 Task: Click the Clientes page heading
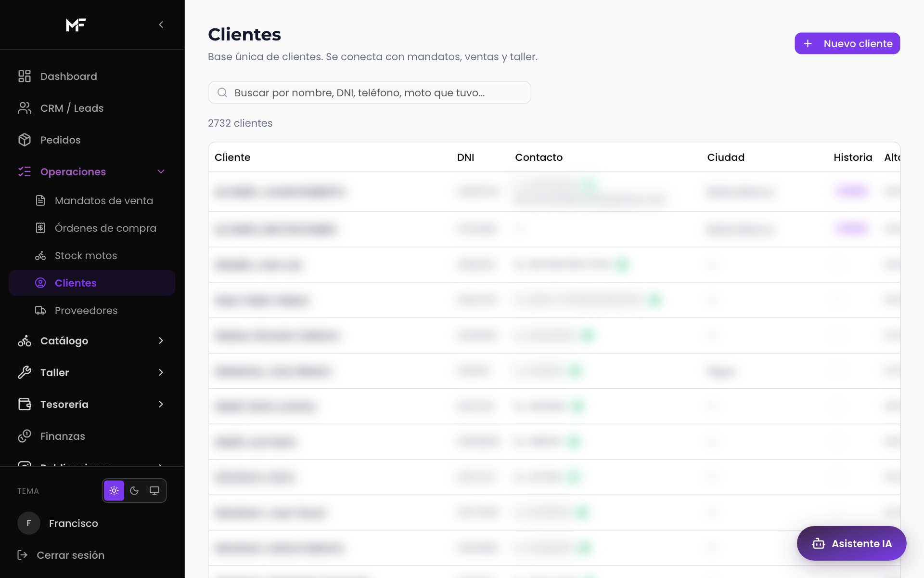244,34
